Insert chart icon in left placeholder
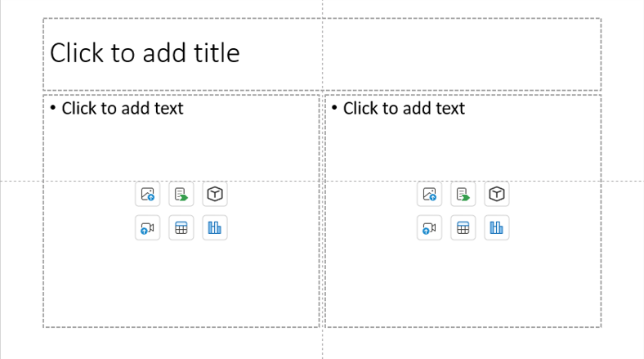 pos(215,227)
